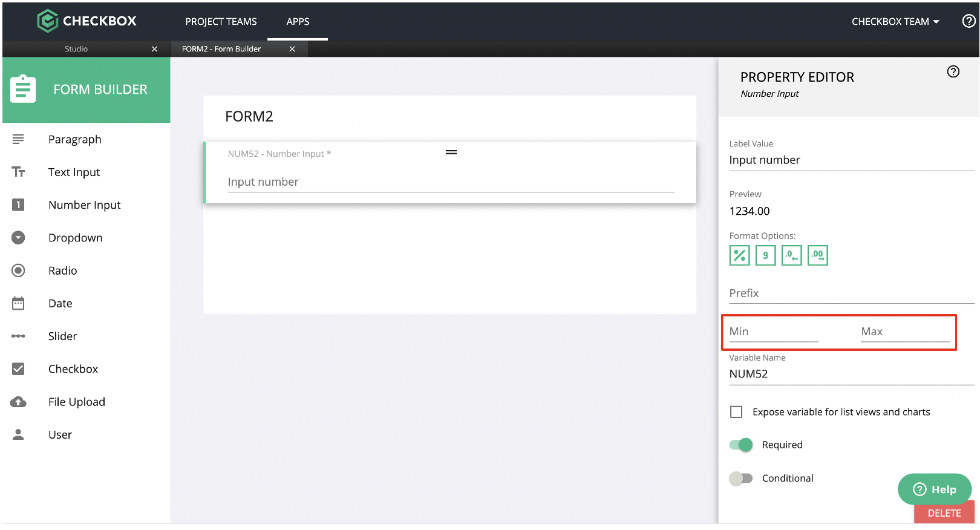Click the Form Builder clipboard icon
This screenshot has height=530, width=980.
tap(23, 89)
